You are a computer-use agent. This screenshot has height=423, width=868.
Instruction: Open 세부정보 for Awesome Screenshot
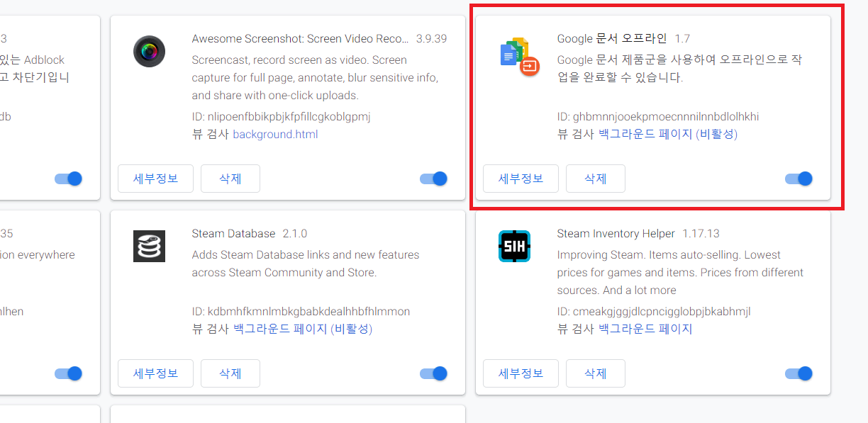[155, 179]
